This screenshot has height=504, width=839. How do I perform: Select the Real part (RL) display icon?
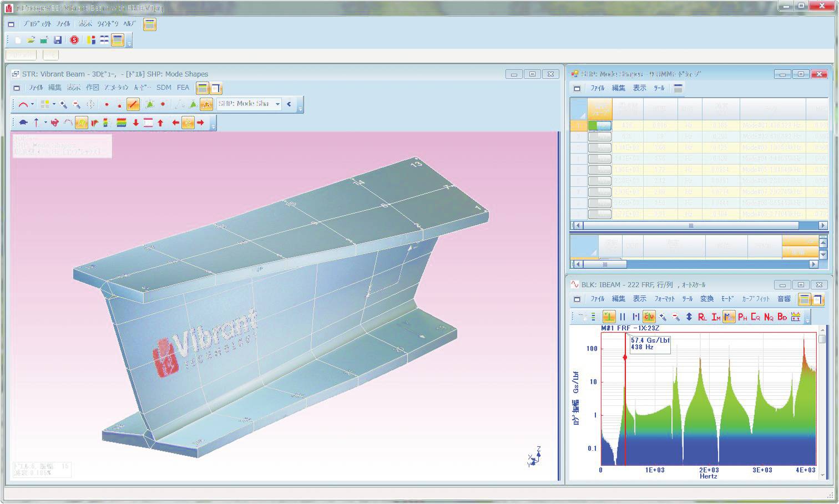pyautogui.click(x=702, y=317)
